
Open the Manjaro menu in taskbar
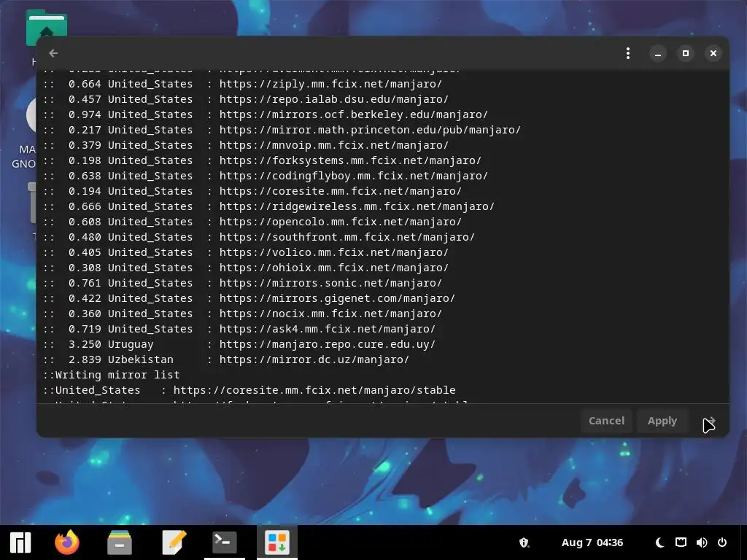tap(20, 542)
